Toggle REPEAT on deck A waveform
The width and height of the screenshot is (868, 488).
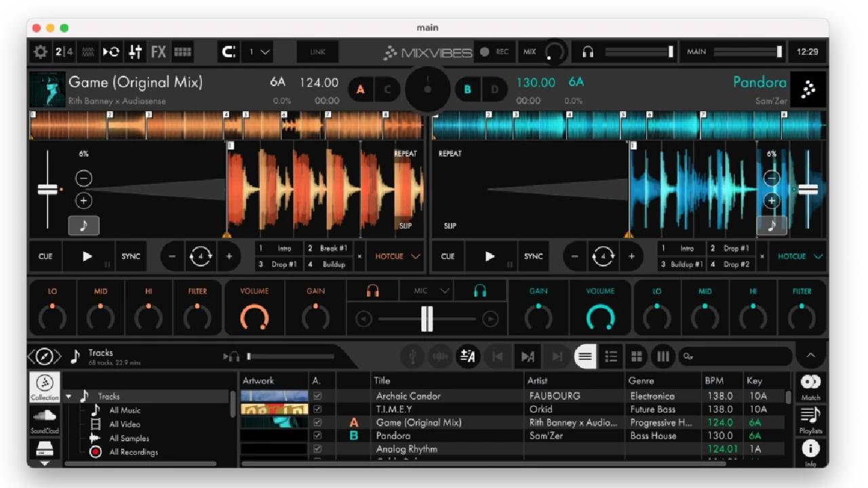coord(405,154)
